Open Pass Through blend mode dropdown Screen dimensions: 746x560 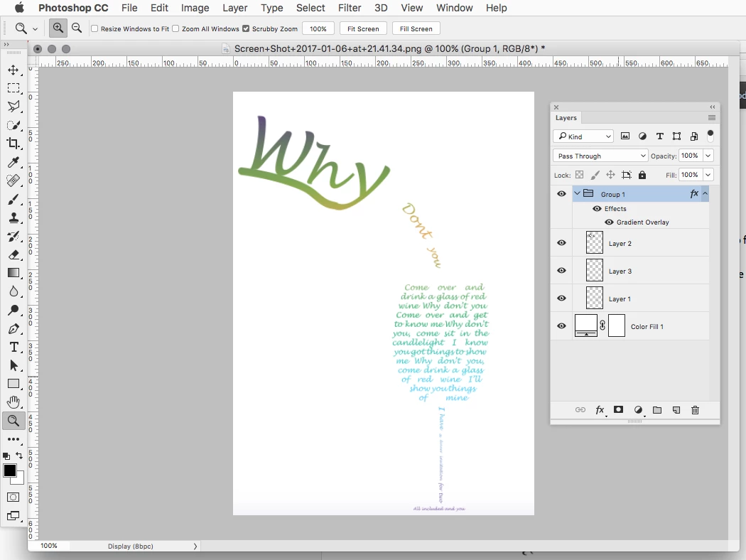tap(600, 156)
